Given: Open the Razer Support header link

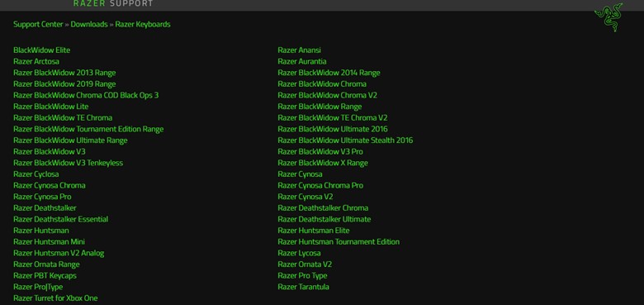Looking at the screenshot, I should click(113, 3).
